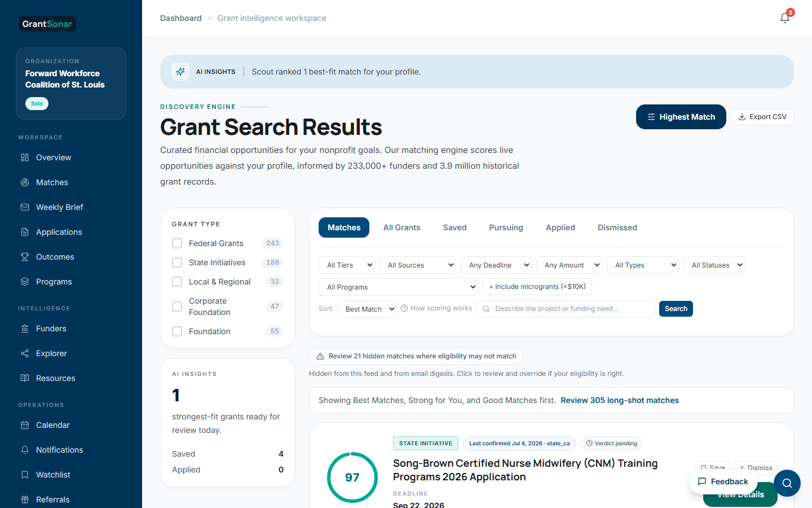The width and height of the screenshot is (812, 508).
Task: Click the Forward Workforce Coalition organization card
Action: tap(71, 84)
